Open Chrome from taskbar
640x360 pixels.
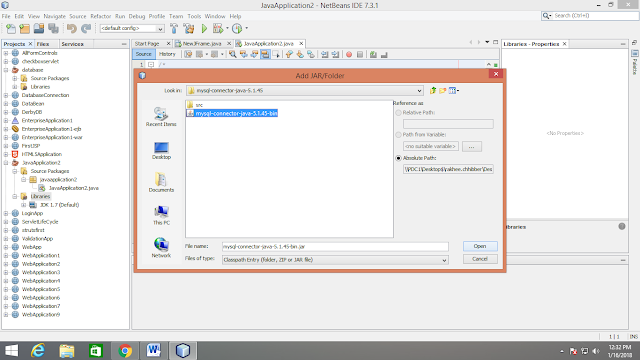[125, 351]
